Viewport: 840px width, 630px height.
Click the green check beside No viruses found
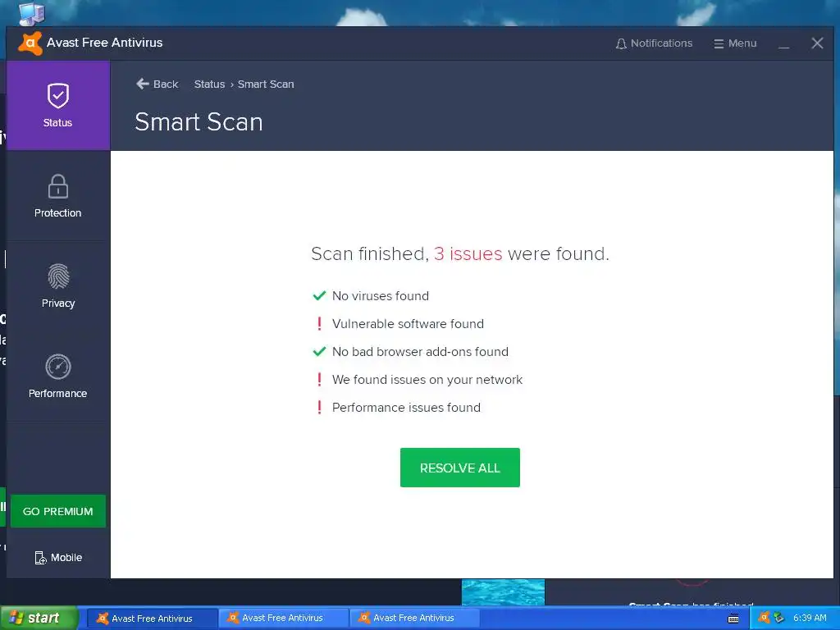319,295
